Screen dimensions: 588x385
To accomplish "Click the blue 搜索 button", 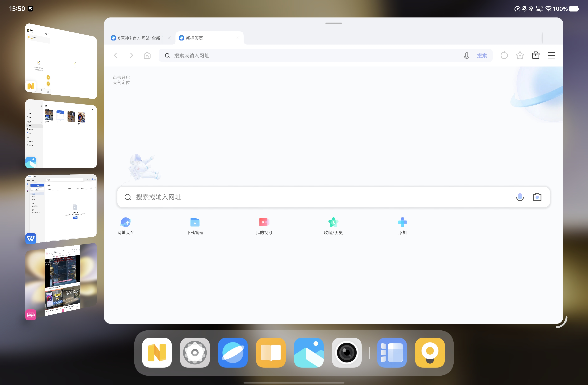I will click(x=482, y=56).
